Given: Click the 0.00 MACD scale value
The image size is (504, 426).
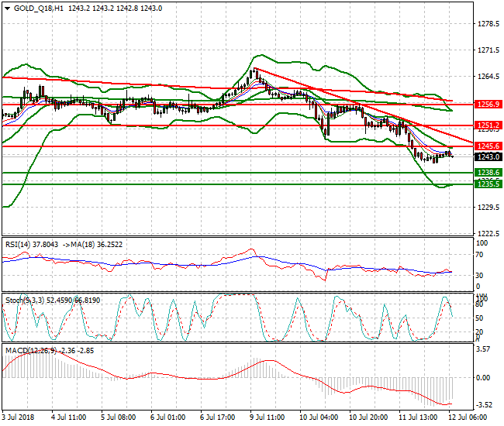Looking at the screenshot, I should click(x=483, y=377).
